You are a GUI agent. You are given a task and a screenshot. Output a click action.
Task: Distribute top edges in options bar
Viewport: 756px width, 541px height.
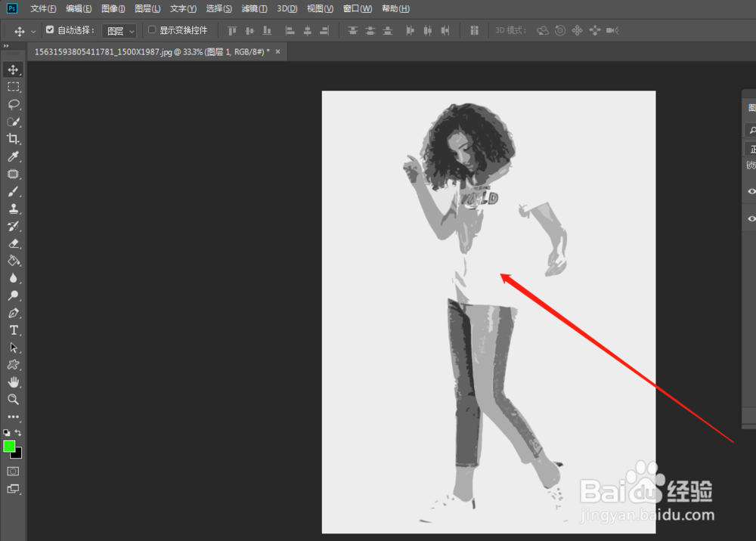coord(353,31)
